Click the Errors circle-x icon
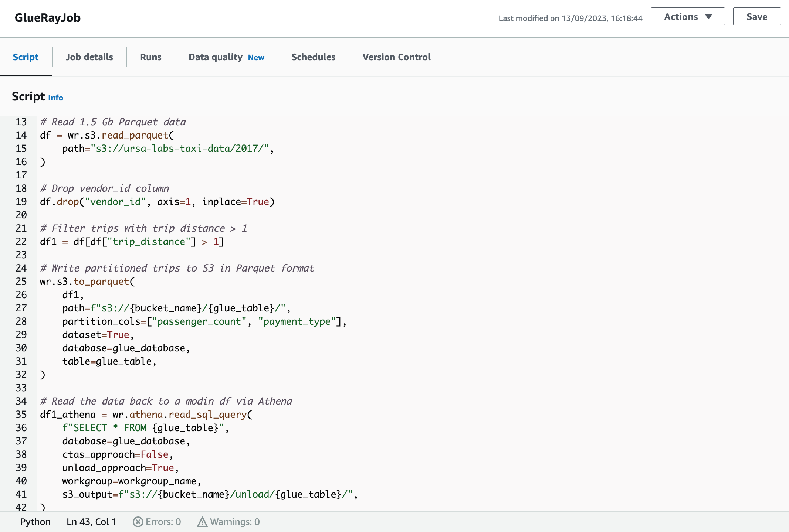The width and height of the screenshot is (789, 532). 138,522
